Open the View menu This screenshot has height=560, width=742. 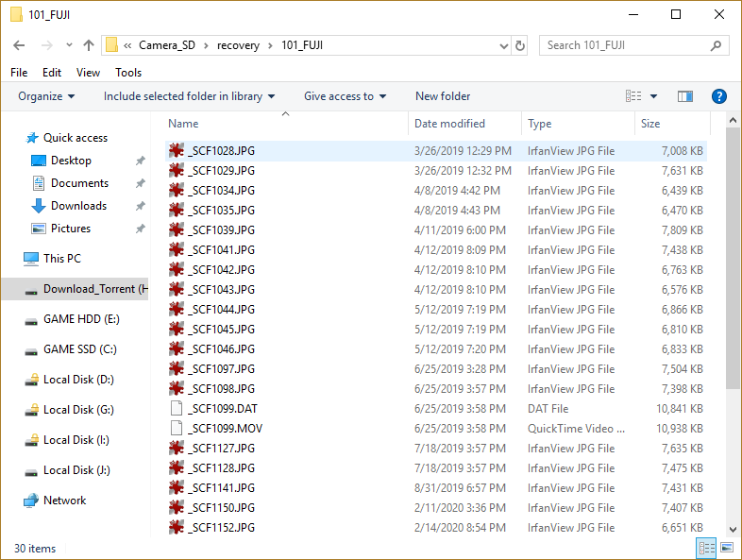[x=88, y=73]
